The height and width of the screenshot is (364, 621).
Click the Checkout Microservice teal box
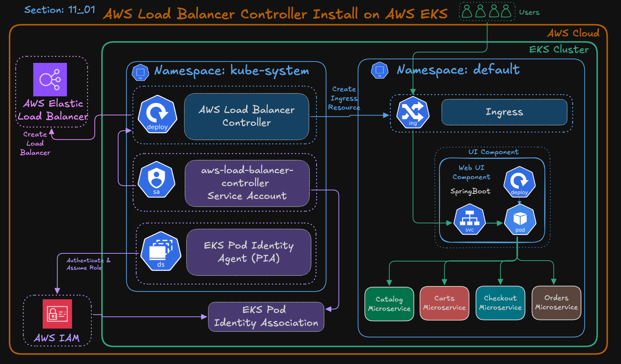500,303
